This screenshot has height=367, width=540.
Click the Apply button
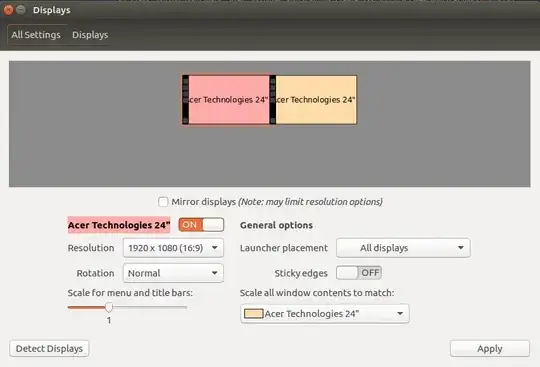[490, 349]
